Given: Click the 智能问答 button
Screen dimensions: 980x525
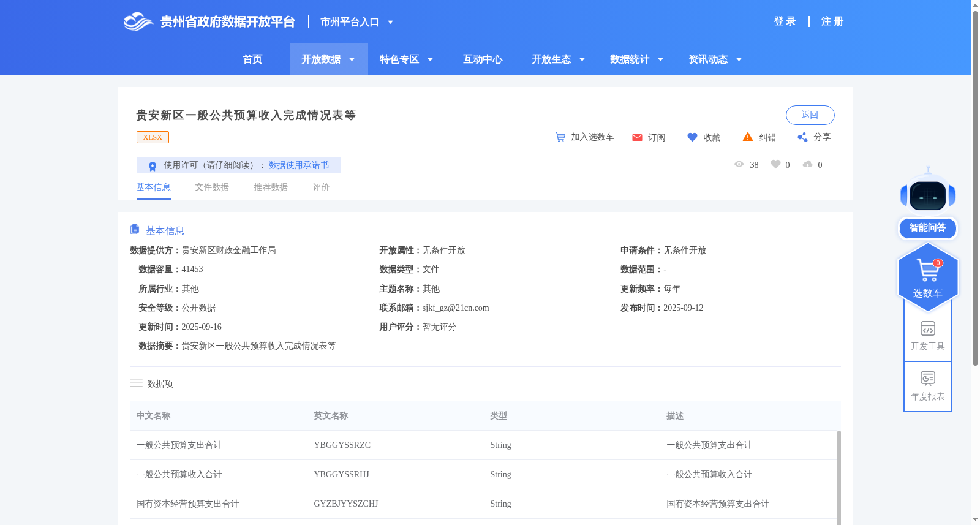Looking at the screenshot, I should point(928,228).
